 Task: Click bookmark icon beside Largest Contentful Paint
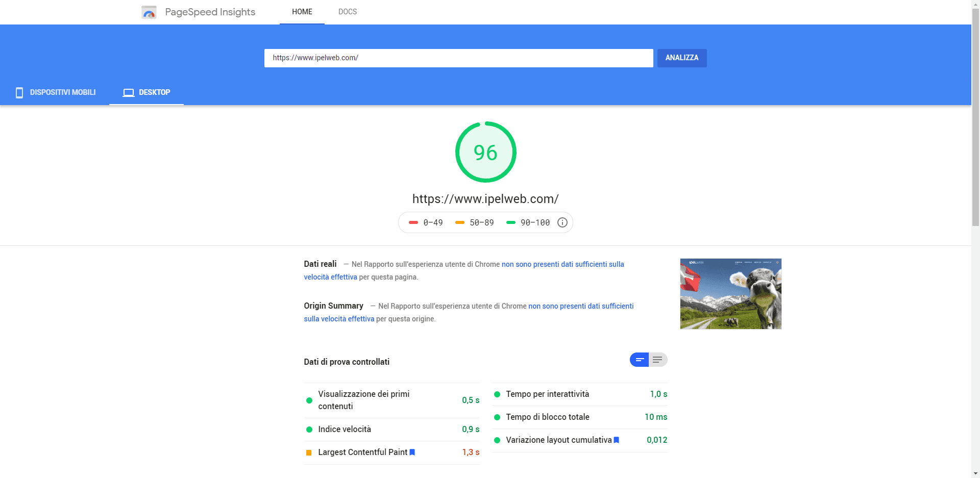point(412,452)
